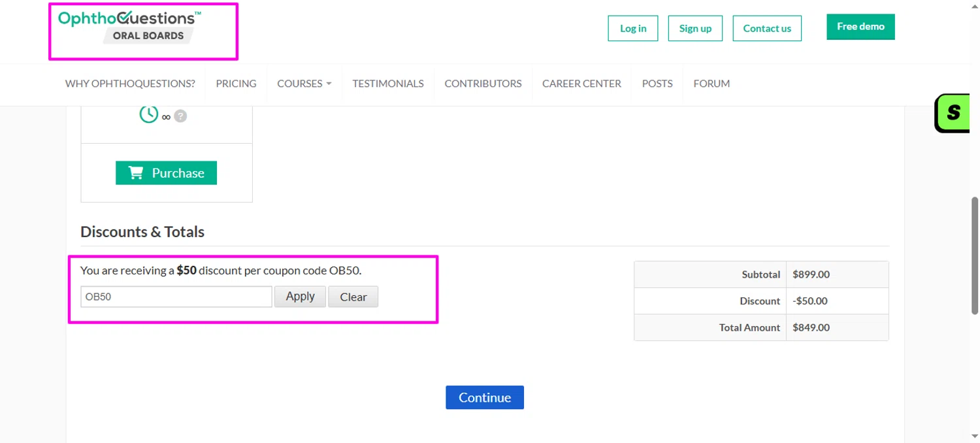The width and height of the screenshot is (980, 443).
Task: Open Why OphthoQuestions? menu item
Action: coord(130,84)
